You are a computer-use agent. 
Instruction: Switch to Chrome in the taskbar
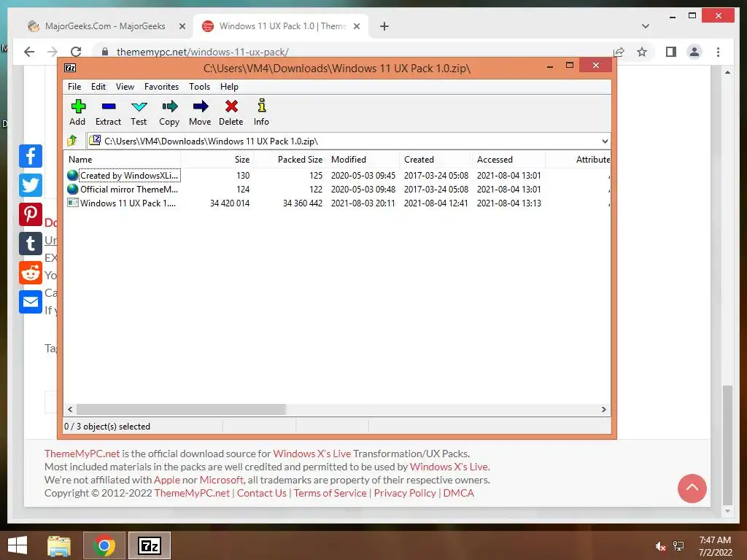(x=104, y=545)
